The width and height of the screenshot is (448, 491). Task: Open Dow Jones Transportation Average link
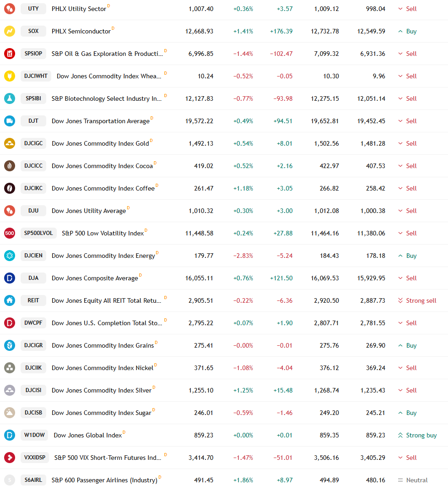(x=100, y=121)
